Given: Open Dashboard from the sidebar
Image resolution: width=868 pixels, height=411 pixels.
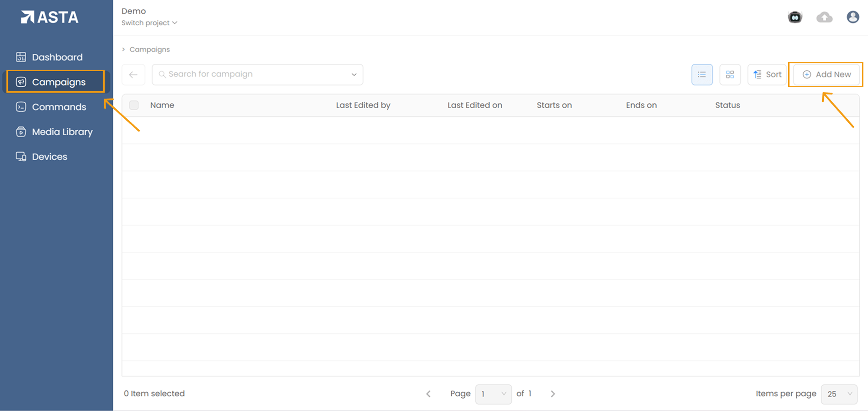Looking at the screenshot, I should (x=57, y=57).
